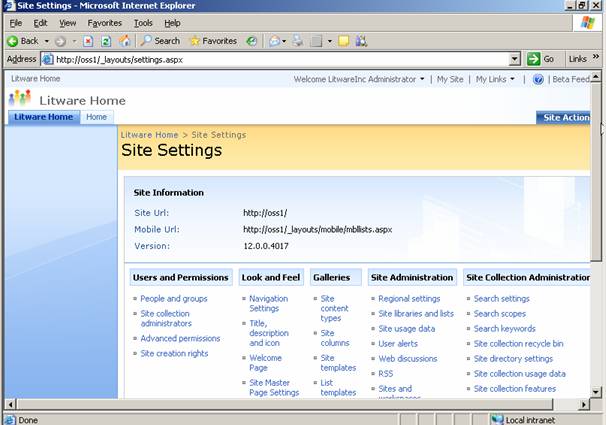Open the View menu
Viewport: 606px width, 425px height.
(68, 23)
